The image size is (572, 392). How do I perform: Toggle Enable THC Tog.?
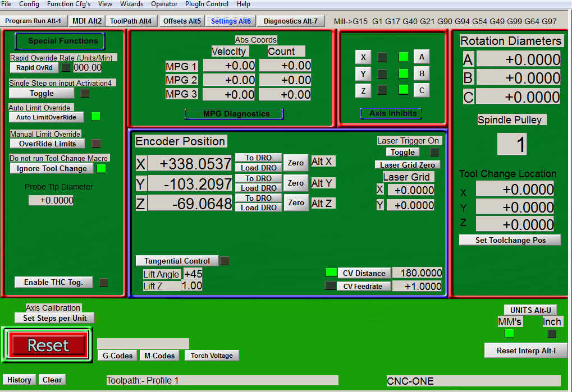point(54,282)
